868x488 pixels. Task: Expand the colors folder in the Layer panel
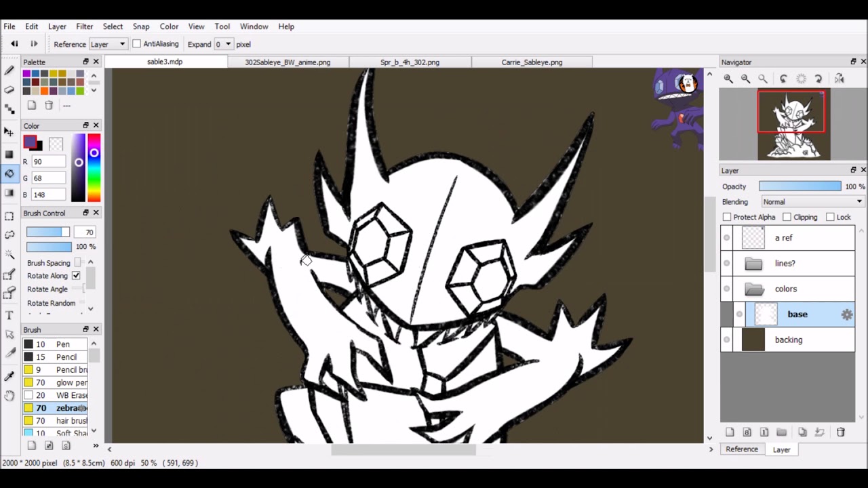pyautogui.click(x=754, y=289)
